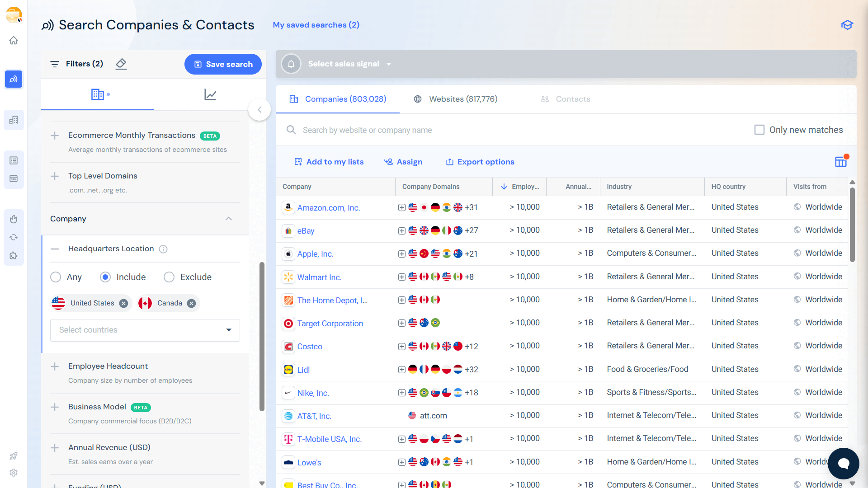Expand Amazon.com domains plus icon
The width and height of the screenshot is (868, 488).
[x=401, y=207]
